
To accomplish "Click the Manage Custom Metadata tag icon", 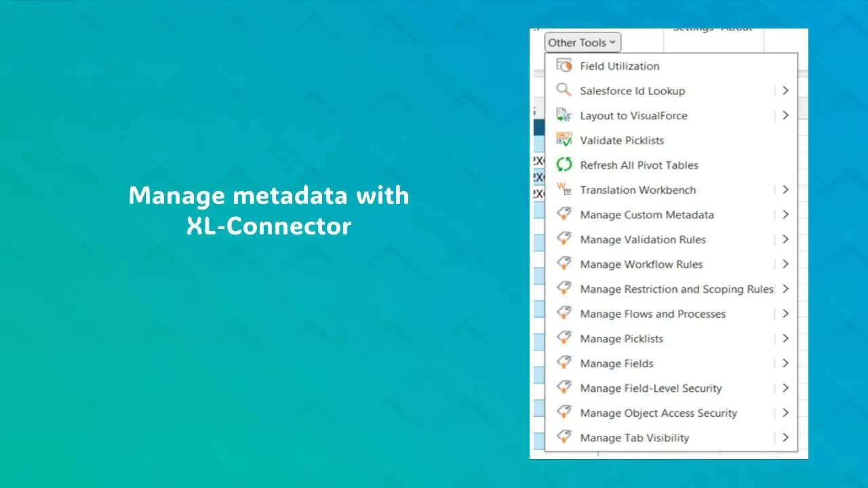I will point(564,214).
